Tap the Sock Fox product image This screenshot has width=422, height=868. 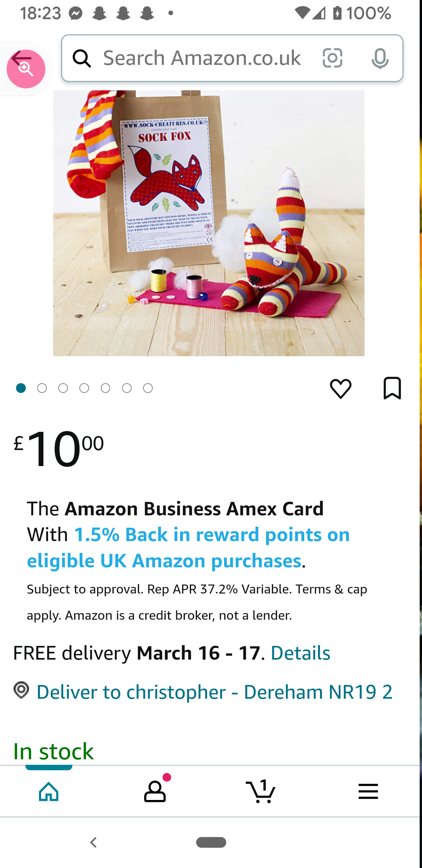209,223
